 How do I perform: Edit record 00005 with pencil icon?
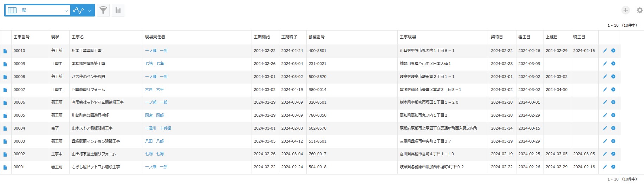[605, 115]
